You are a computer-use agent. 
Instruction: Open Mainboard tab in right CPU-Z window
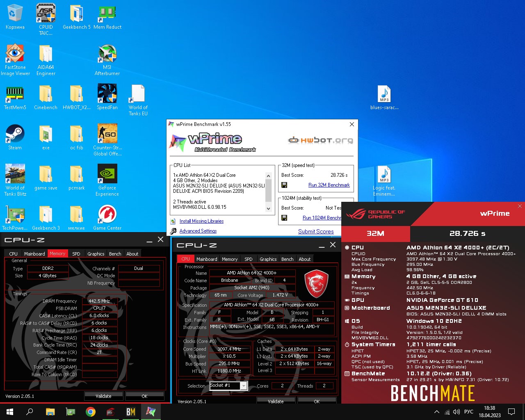[207, 259]
